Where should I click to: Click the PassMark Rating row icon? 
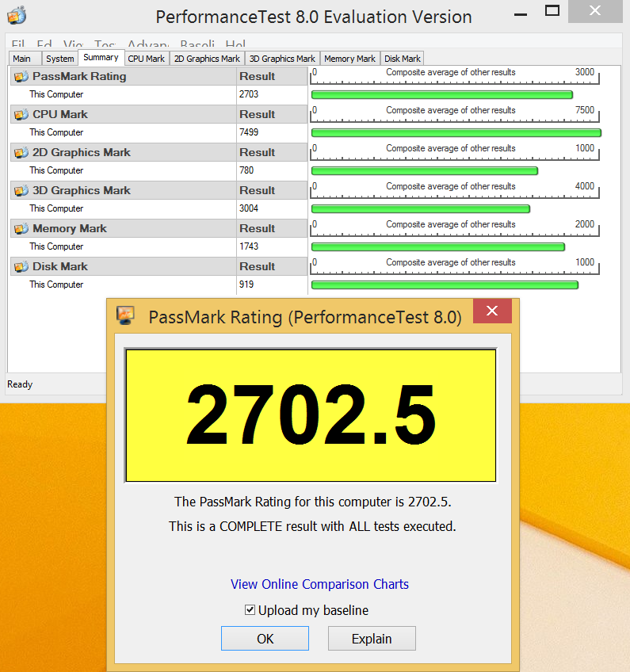[21, 77]
